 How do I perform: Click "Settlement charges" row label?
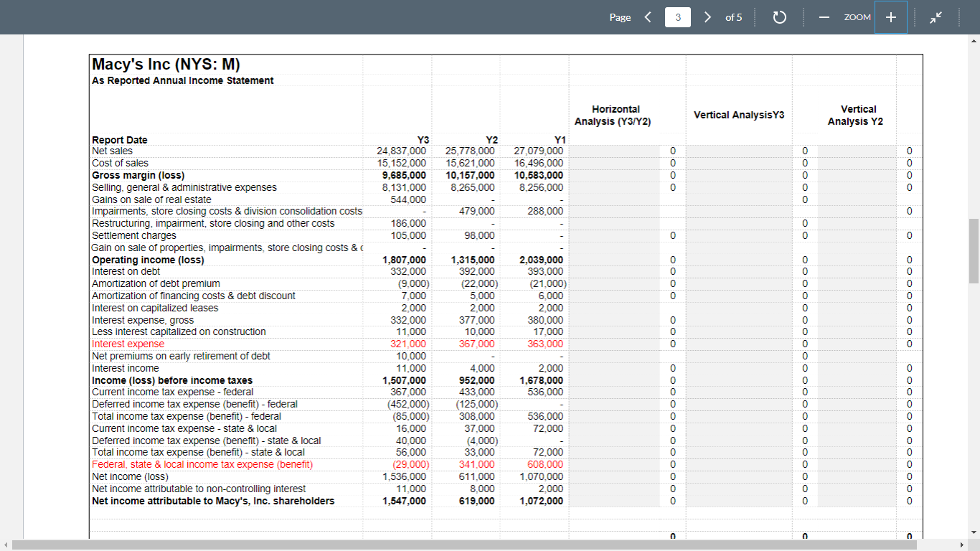pyautogui.click(x=133, y=235)
